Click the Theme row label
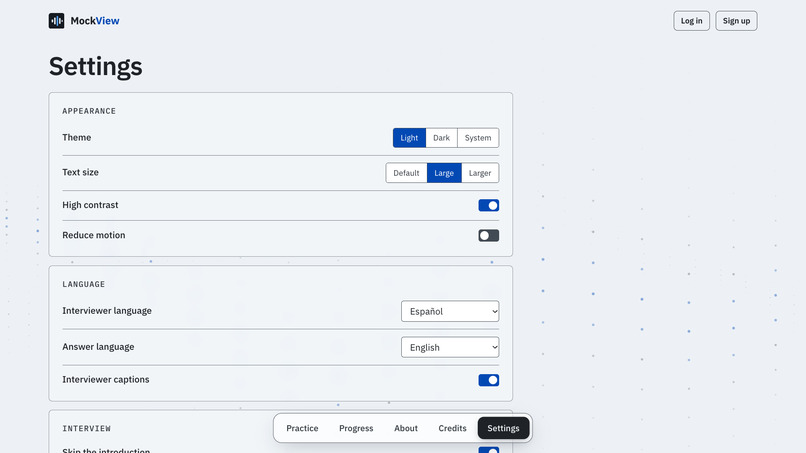The height and width of the screenshot is (453, 806). tap(77, 137)
